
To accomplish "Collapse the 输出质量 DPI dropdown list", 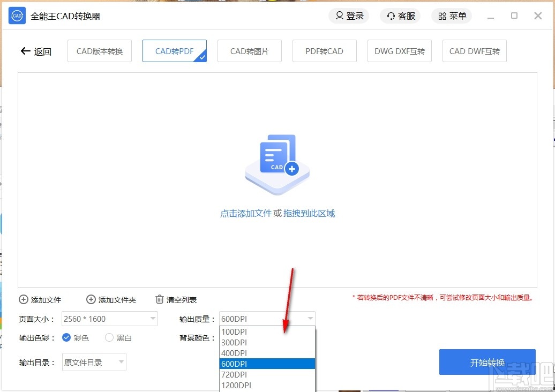I will coord(310,319).
